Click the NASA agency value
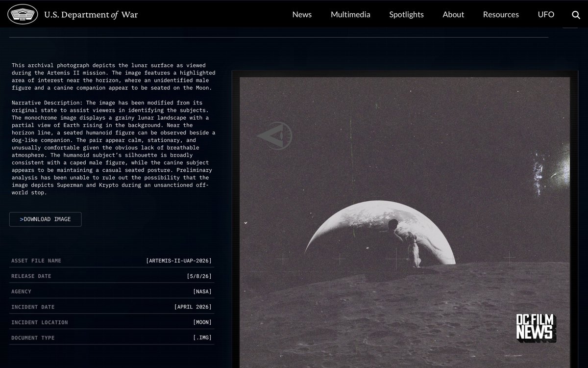This screenshot has width=588, height=368. [x=202, y=291]
